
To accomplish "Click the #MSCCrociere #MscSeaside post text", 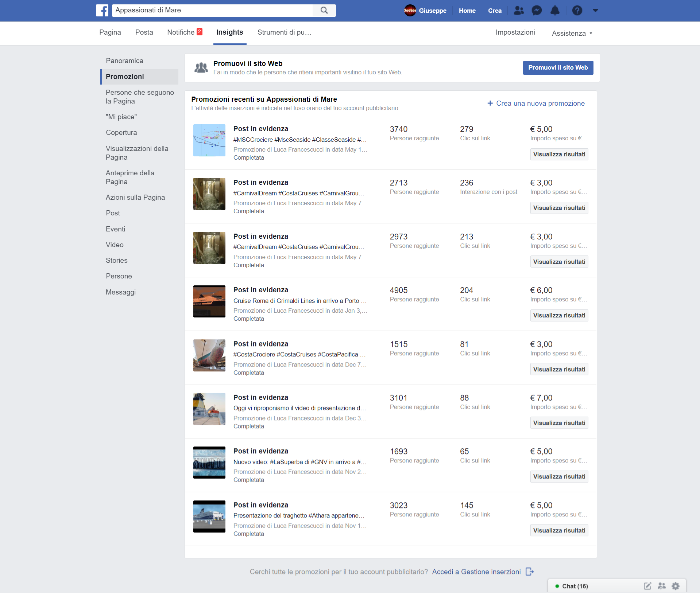I will 300,140.
